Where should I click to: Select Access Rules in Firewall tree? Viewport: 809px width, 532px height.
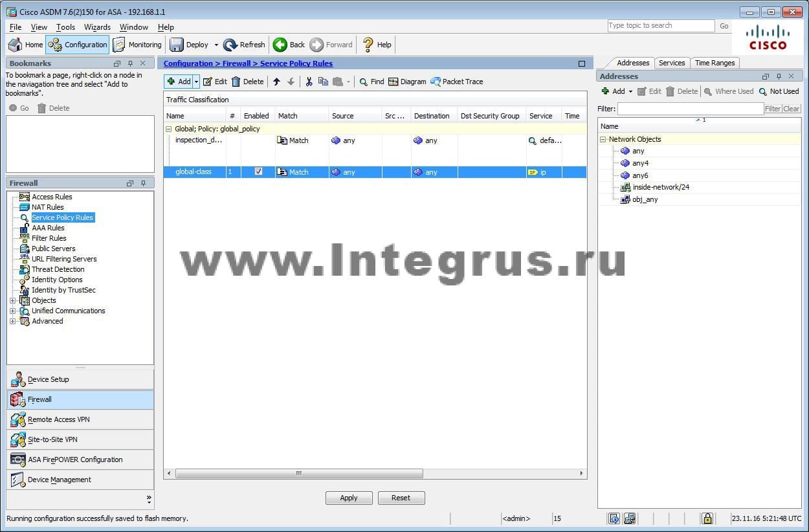[52, 197]
